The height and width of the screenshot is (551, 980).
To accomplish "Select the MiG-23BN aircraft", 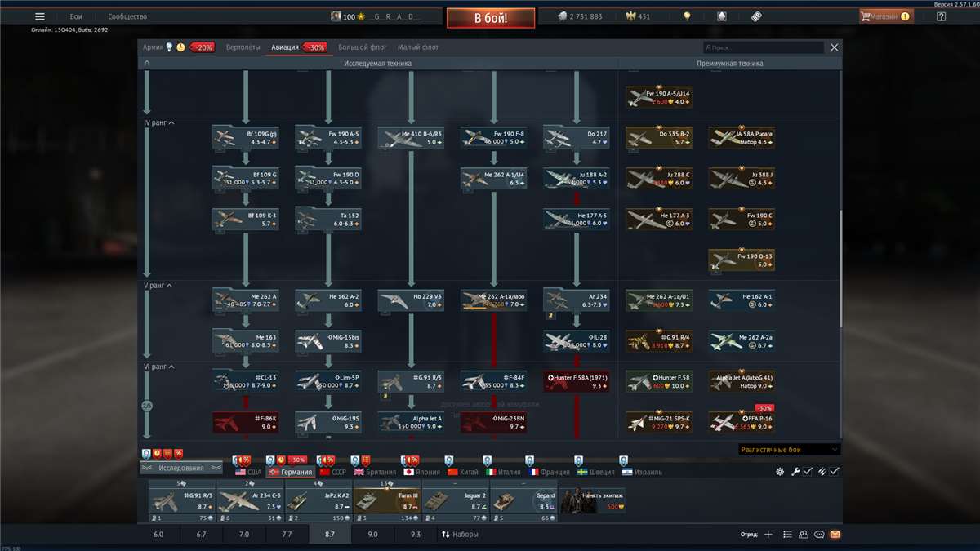I will [x=493, y=422].
